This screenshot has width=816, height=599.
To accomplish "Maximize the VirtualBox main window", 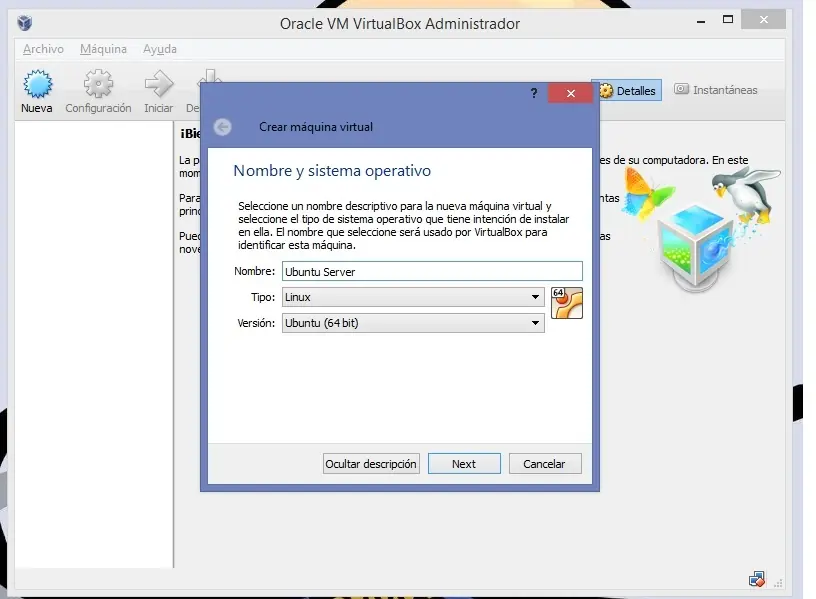I will tap(728, 20).
